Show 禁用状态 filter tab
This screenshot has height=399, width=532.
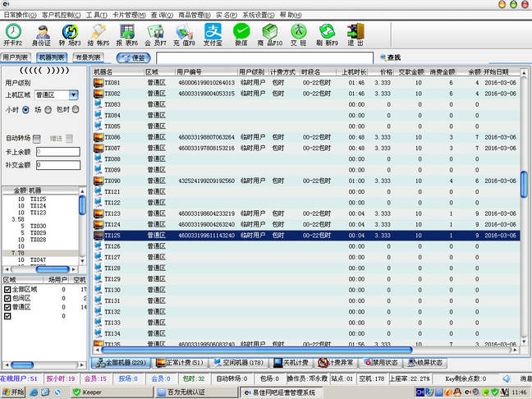click(381, 363)
